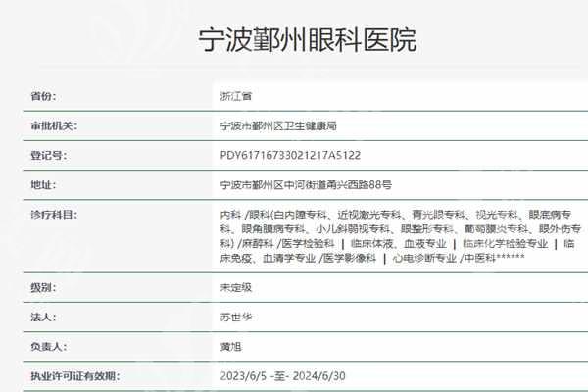This screenshot has height=392, width=588.
Task: Click legal representative name 苏世华
Action: (x=237, y=318)
